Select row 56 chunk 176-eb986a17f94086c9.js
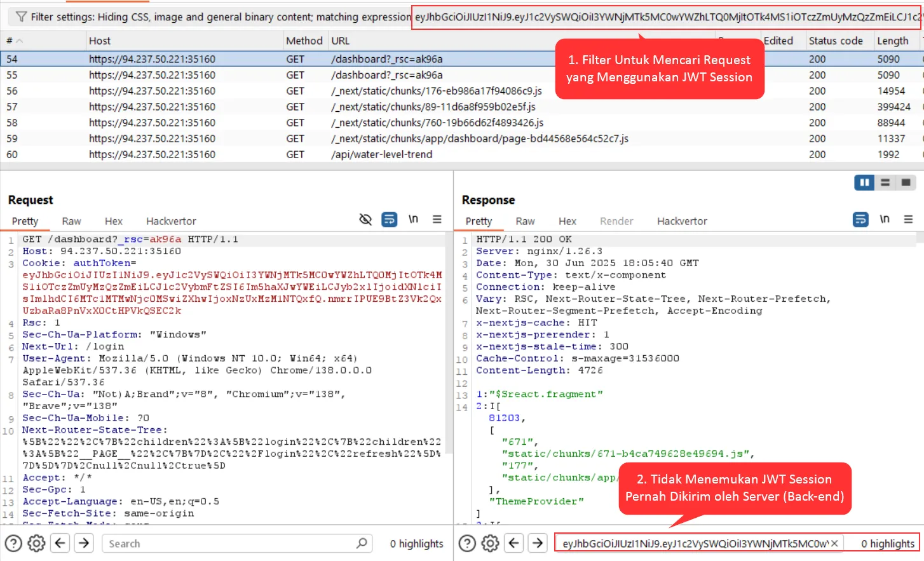 462,91
